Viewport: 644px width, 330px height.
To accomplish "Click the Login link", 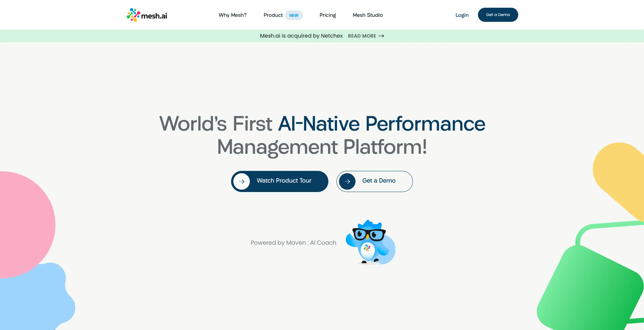I will pos(462,15).
